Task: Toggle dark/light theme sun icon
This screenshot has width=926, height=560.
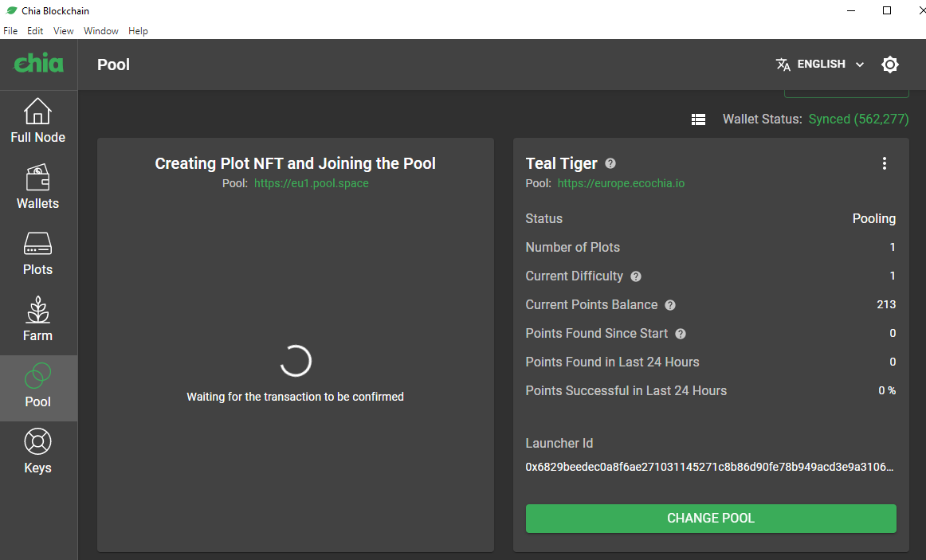Action: pos(890,65)
